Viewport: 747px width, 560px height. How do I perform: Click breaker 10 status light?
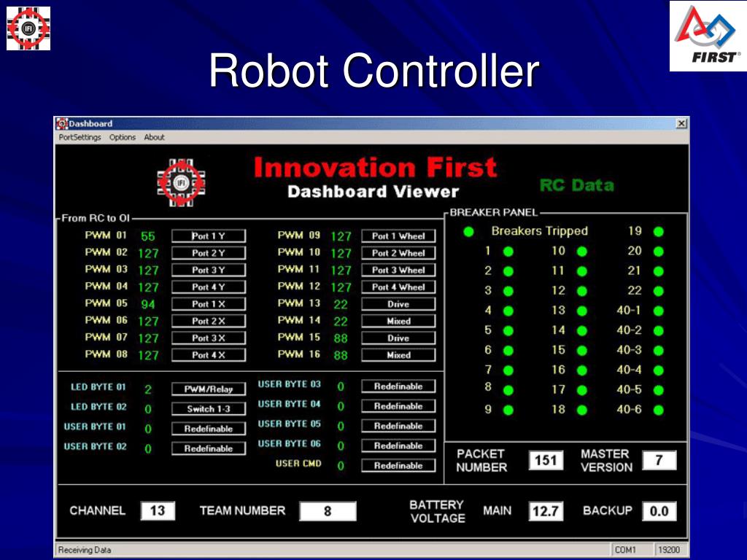pos(581,252)
